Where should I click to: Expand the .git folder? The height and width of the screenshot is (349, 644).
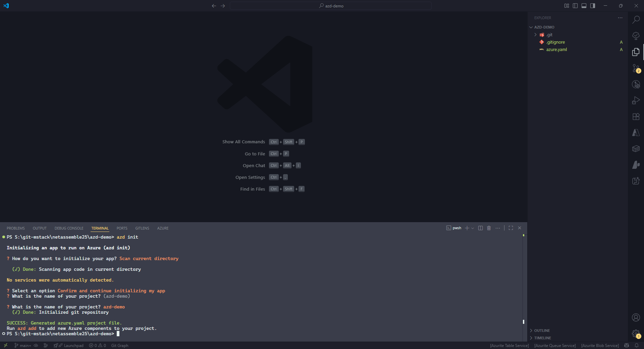tap(535, 35)
